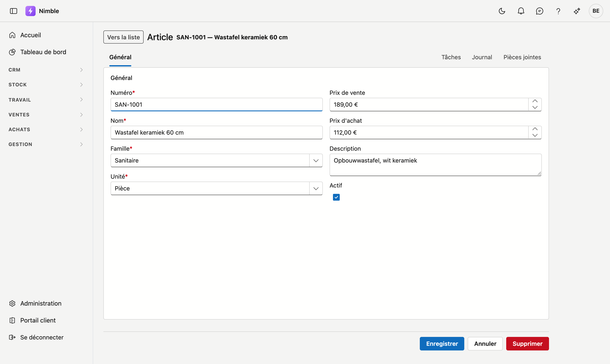Toggle the sidebar panel icon
This screenshot has height=364, width=610.
click(14, 11)
